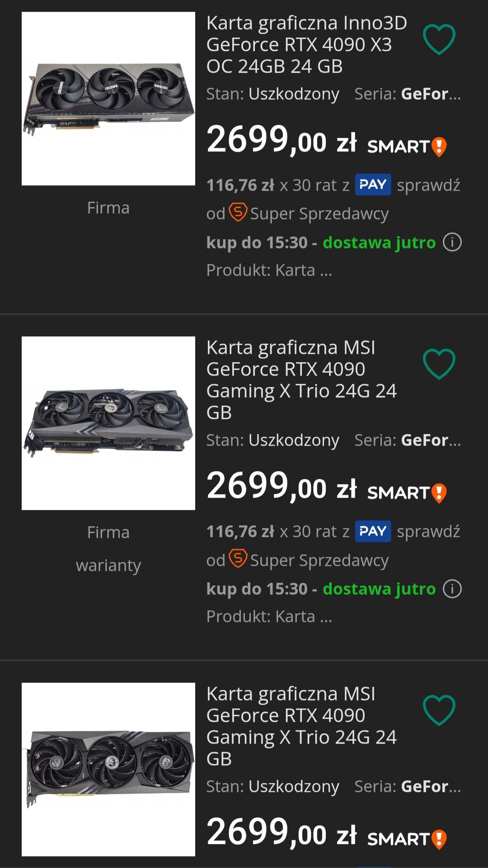Open middle MSI Gaming X Trio listing title
This screenshot has width=488, height=868.
[301, 380]
